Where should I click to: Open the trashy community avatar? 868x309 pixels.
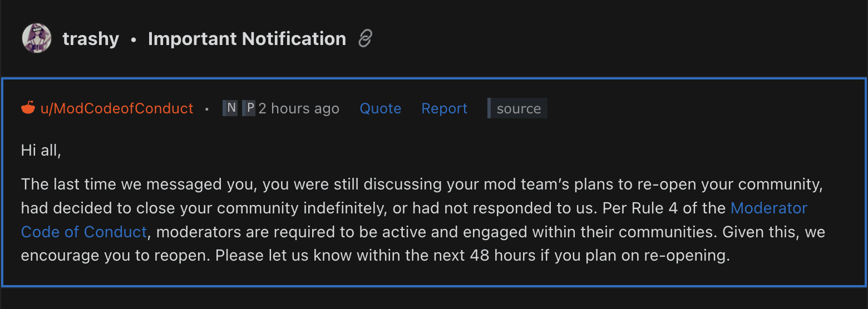37,39
